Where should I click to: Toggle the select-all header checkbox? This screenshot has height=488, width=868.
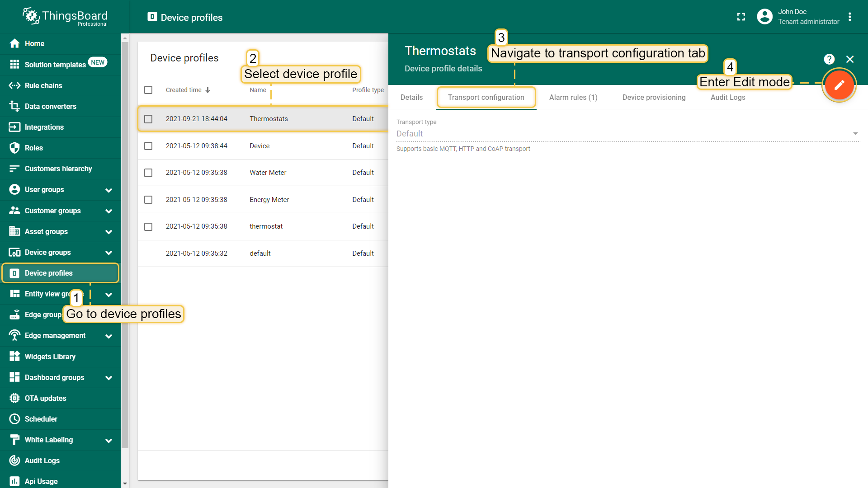point(148,90)
